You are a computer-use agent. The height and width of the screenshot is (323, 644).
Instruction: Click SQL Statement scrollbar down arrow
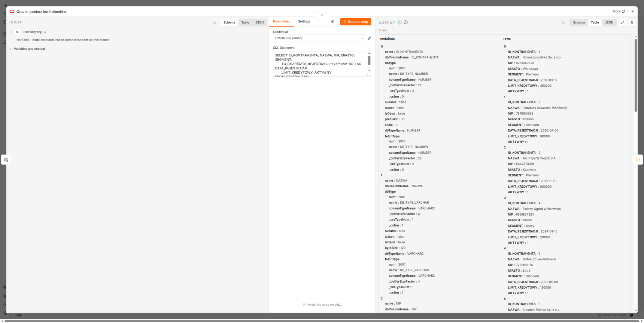pyautogui.click(x=369, y=70)
